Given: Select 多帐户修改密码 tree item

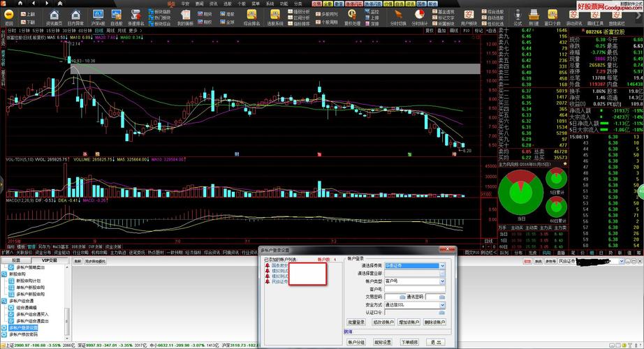Looking at the screenshot, I should pyautogui.click(x=23, y=334).
